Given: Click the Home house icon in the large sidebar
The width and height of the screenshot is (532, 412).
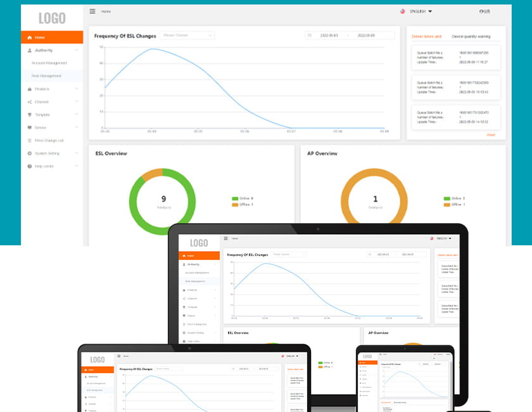Looking at the screenshot, I should tap(29, 37).
